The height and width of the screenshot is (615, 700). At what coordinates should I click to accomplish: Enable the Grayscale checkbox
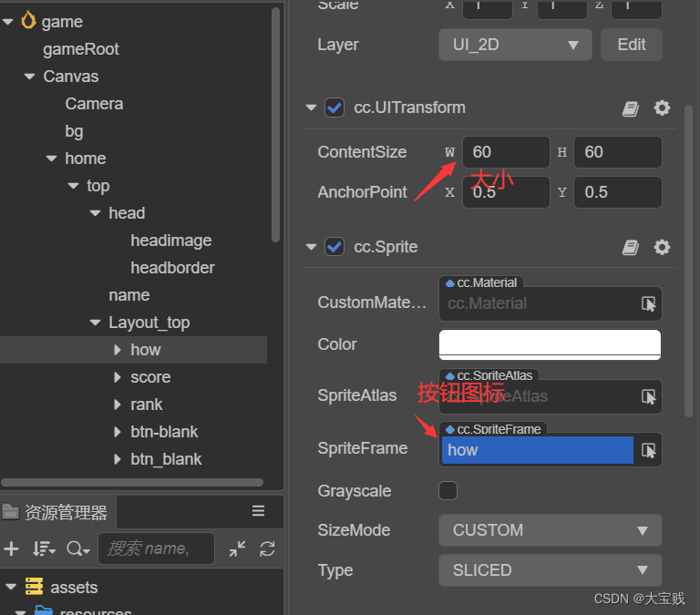pos(448,491)
